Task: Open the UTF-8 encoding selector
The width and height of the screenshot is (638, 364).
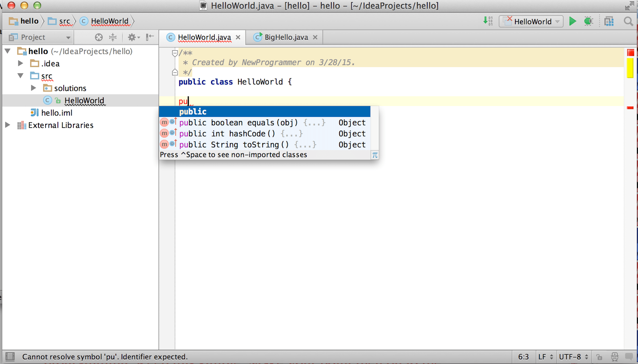Action: coord(574,357)
